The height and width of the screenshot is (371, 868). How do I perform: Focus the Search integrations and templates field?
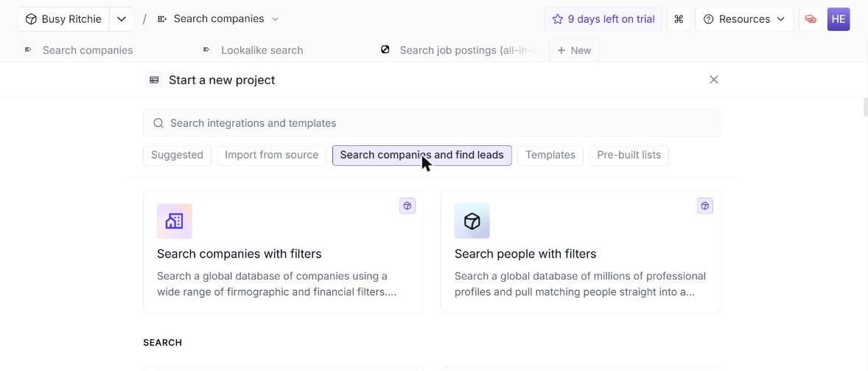[432, 123]
